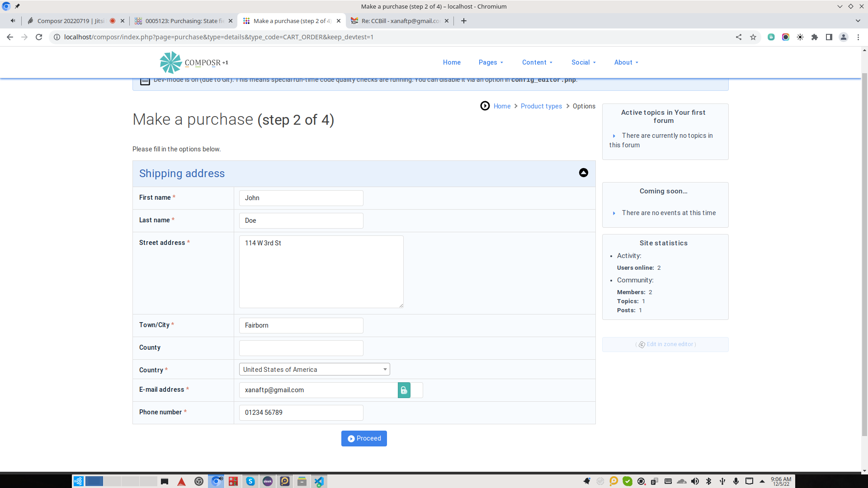
Task: Switch to the Re: CCBill Gmail tab
Action: 400,21
